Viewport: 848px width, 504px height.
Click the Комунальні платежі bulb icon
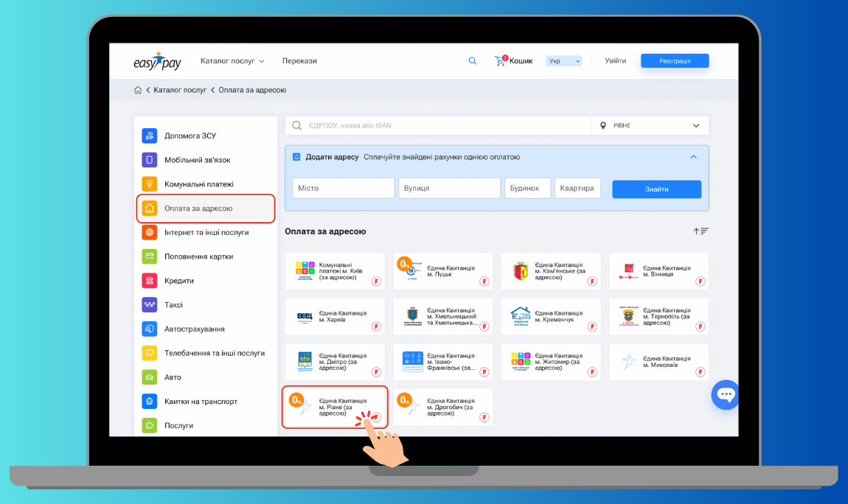pos(149,184)
